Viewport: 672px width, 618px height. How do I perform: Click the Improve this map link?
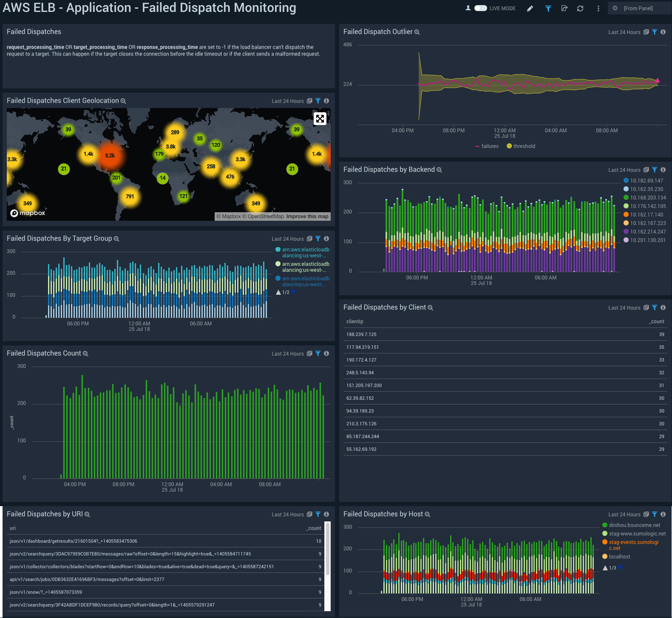(x=307, y=216)
